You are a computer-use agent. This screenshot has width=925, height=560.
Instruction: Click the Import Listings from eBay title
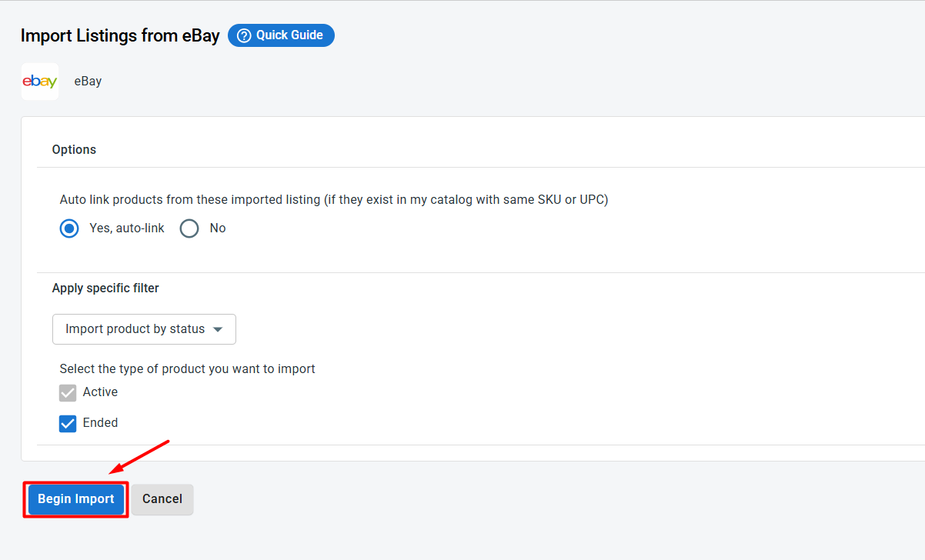coord(120,35)
